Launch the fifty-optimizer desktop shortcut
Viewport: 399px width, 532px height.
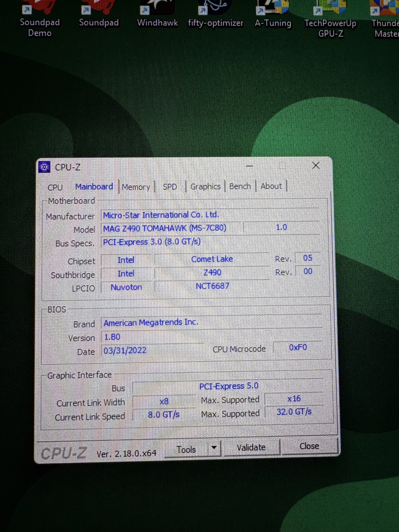pos(215,14)
